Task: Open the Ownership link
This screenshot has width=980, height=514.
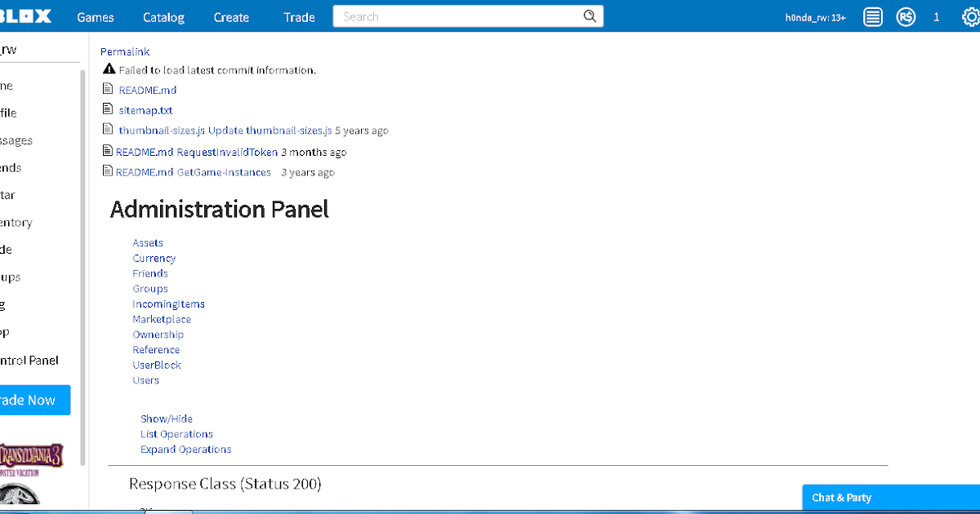Action: pos(158,335)
